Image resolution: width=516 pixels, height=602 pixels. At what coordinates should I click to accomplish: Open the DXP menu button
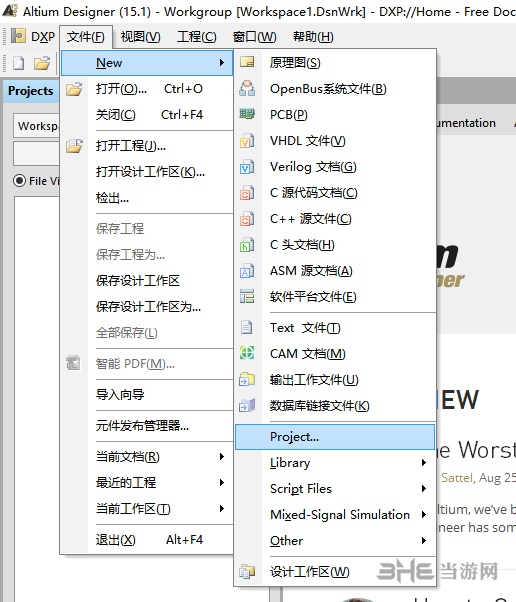coord(33,37)
